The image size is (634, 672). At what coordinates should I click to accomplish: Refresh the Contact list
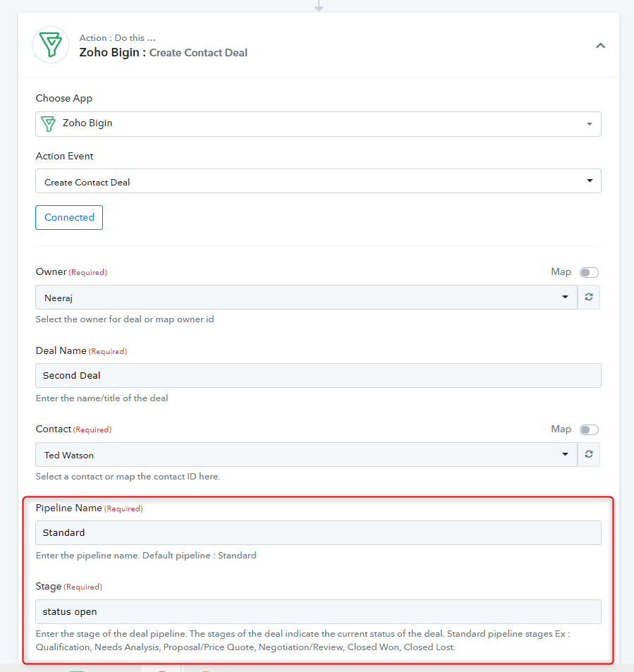click(x=589, y=455)
